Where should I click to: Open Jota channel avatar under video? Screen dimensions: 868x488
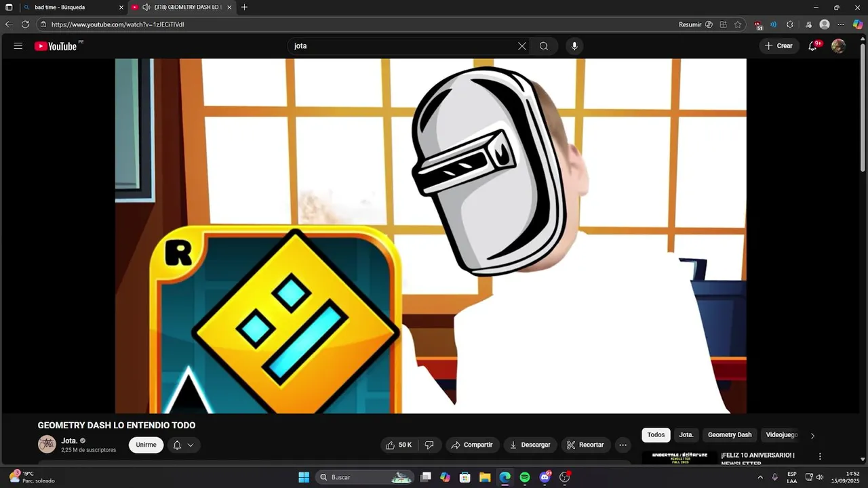(47, 445)
